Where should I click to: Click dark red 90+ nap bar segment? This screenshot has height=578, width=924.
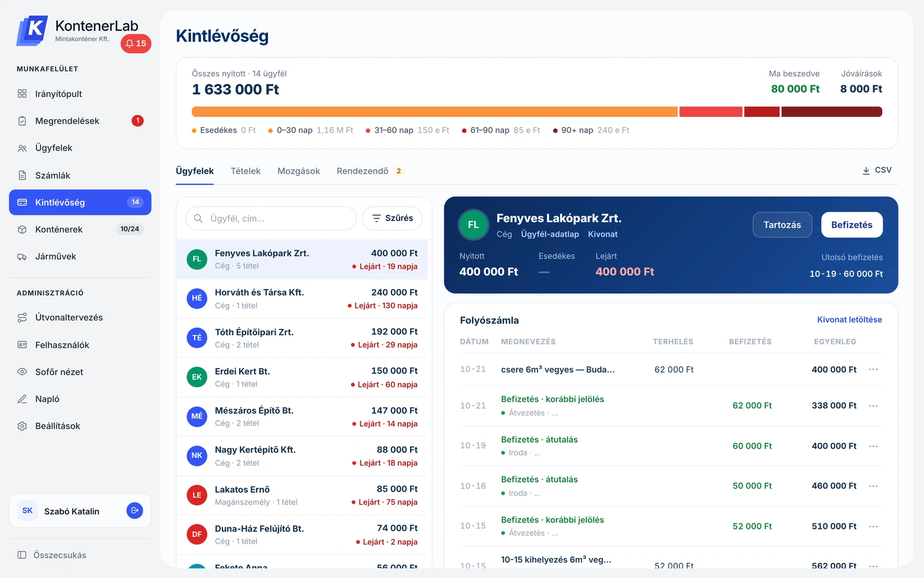point(832,112)
